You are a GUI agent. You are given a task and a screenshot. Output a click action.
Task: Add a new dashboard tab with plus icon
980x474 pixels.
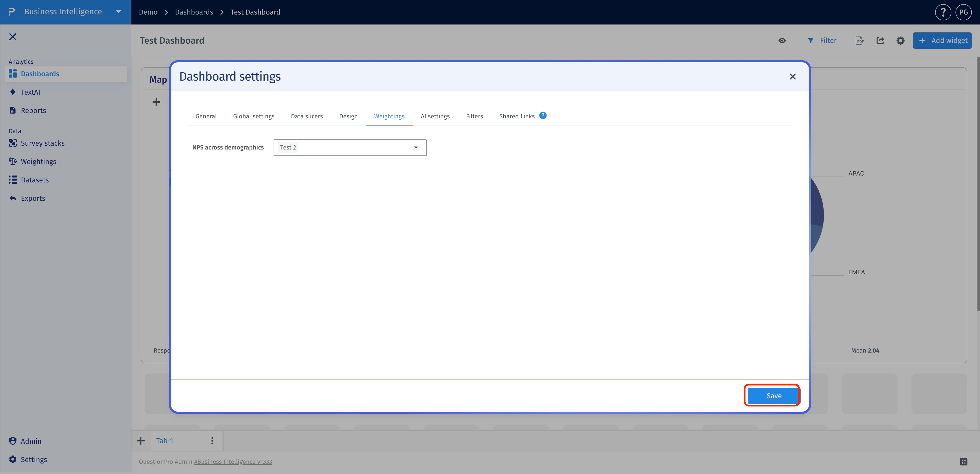click(141, 441)
